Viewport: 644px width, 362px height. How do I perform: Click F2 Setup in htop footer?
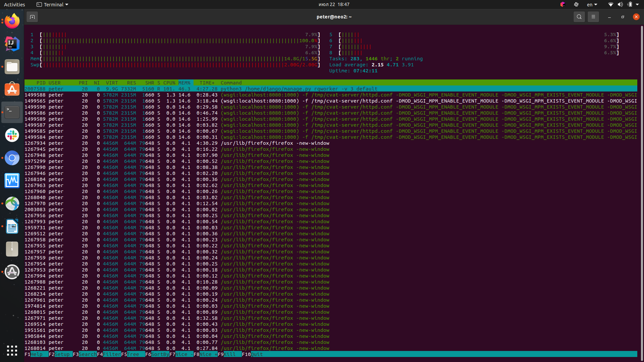click(61, 354)
